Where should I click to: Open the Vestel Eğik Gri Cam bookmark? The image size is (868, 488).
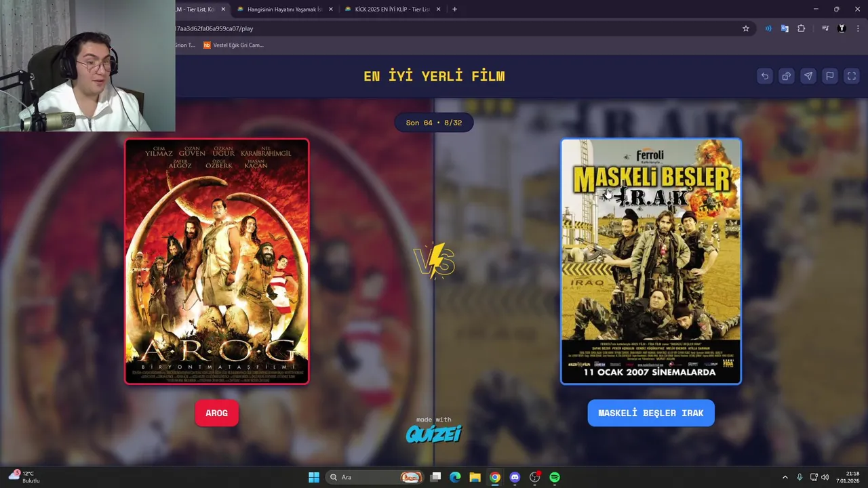click(x=233, y=45)
